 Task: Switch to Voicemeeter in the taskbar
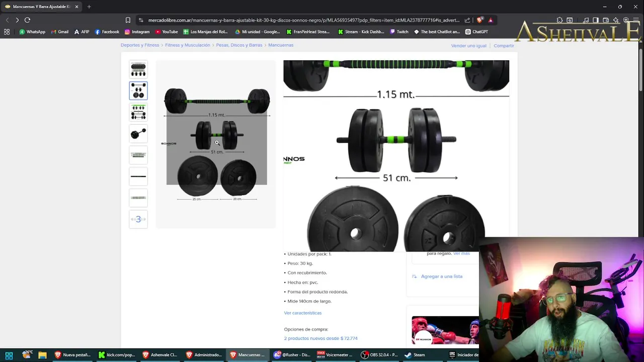pyautogui.click(x=335, y=355)
